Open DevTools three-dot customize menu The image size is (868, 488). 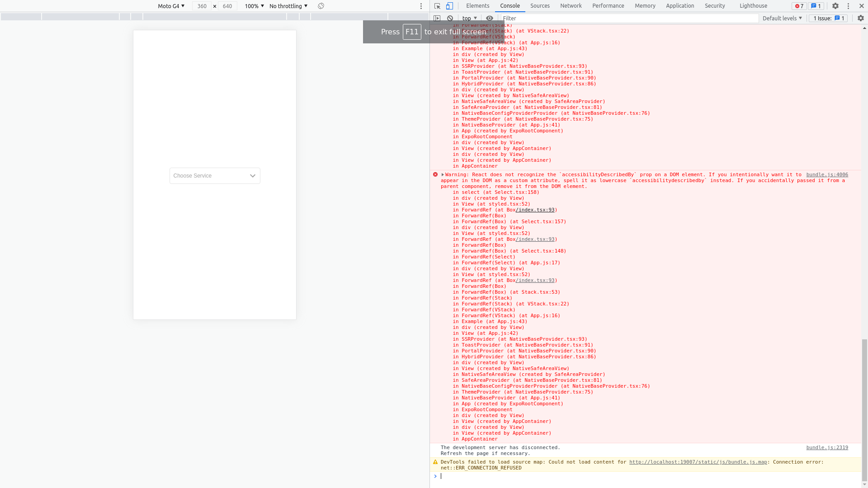point(849,6)
